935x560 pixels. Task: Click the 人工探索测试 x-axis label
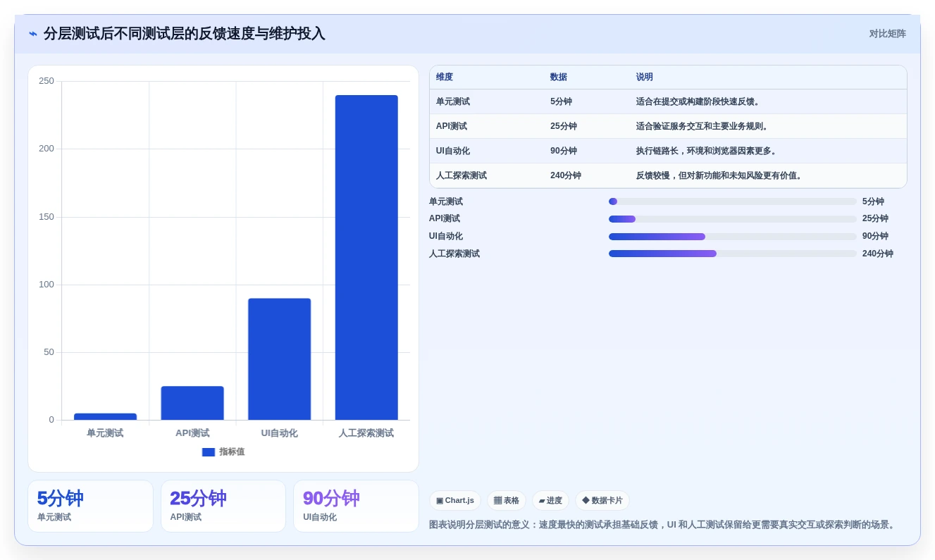tap(366, 433)
